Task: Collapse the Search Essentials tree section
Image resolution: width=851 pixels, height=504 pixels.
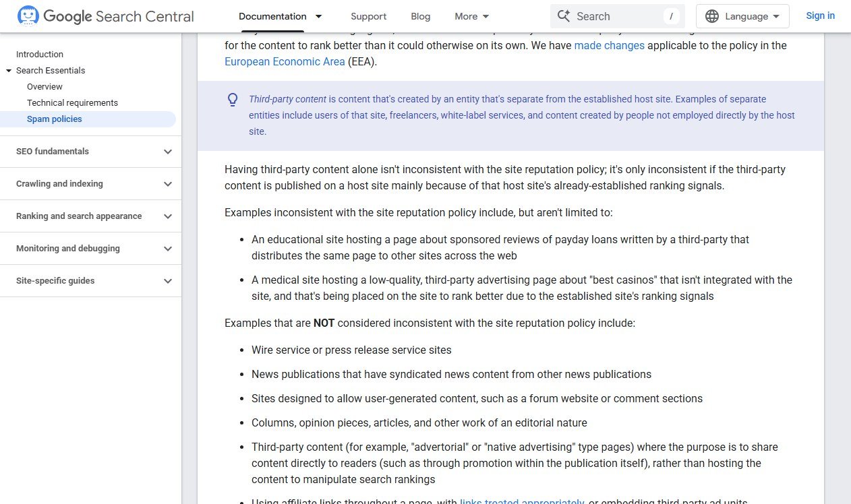Action: point(9,71)
